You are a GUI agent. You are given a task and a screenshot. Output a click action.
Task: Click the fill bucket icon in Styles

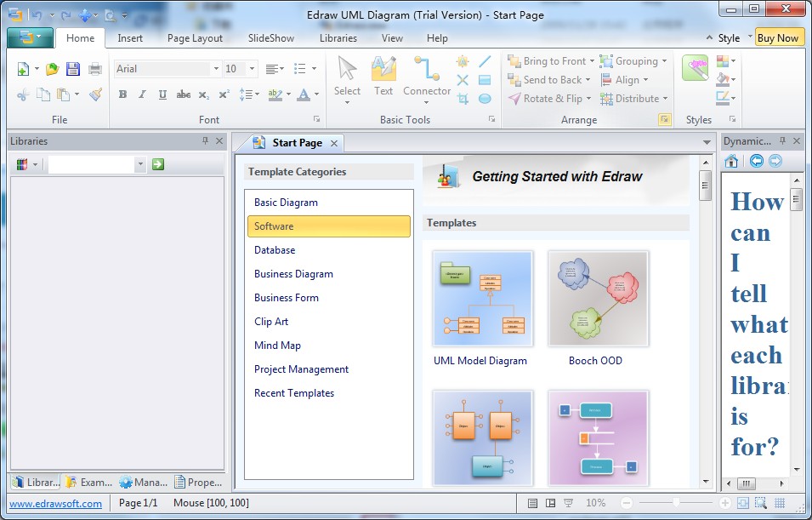(723, 79)
